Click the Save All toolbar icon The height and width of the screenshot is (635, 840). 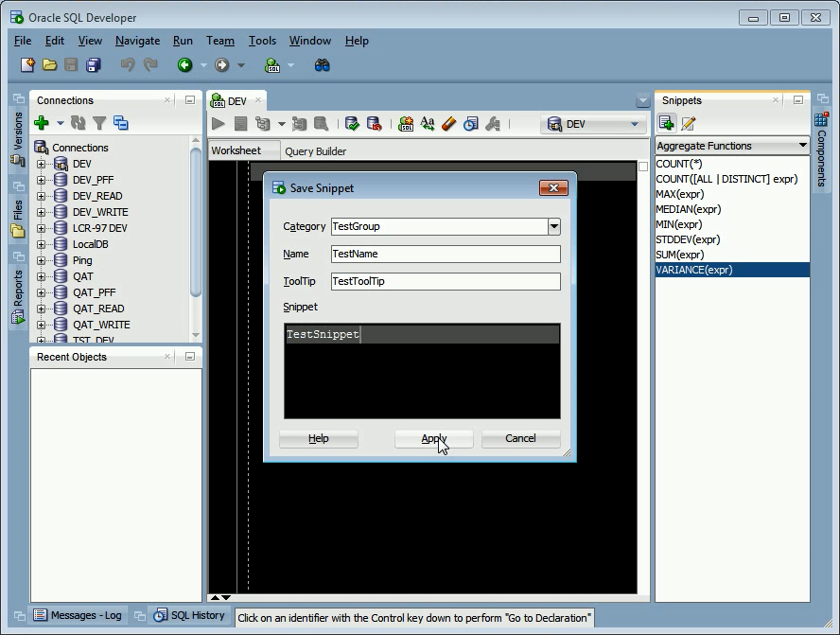(94, 65)
